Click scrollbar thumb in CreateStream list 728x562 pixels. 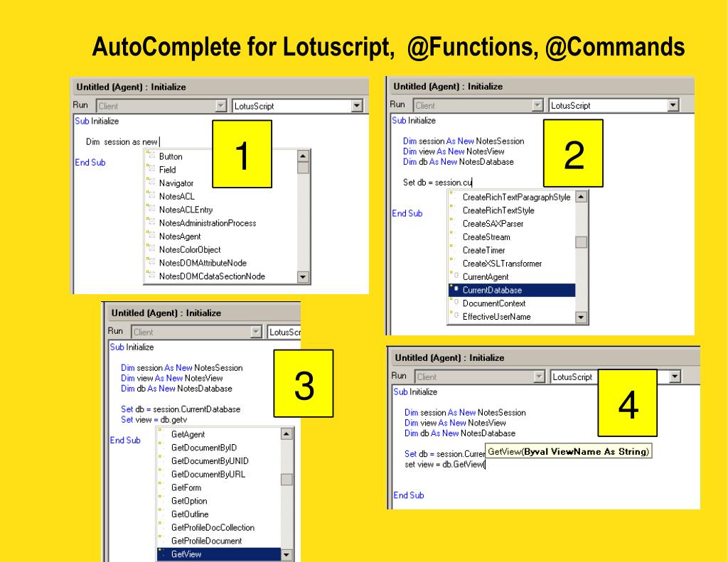coord(581,242)
